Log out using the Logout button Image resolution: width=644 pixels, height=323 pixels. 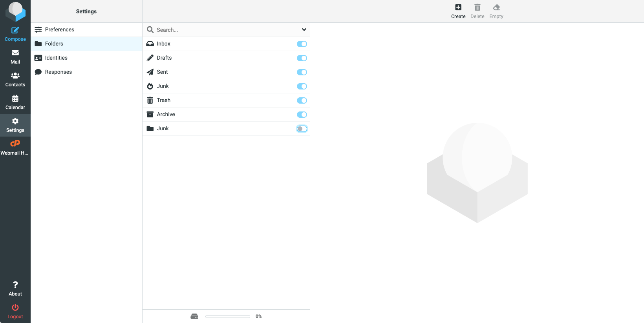coord(15,312)
